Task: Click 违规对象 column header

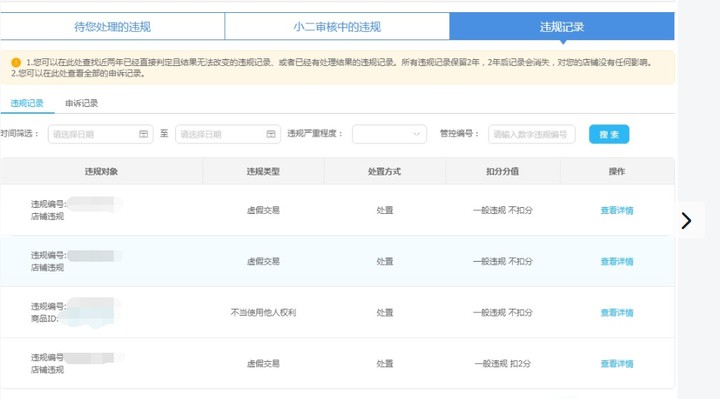Action: pos(101,171)
